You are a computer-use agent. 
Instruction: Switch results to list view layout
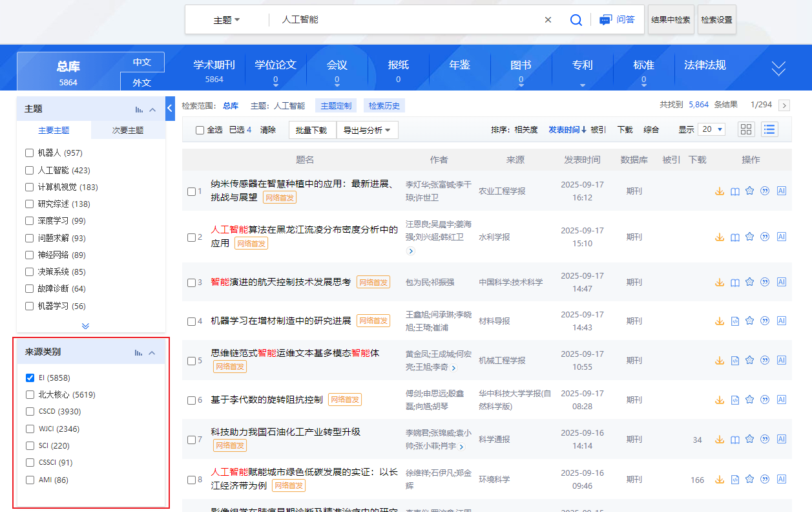[769, 129]
